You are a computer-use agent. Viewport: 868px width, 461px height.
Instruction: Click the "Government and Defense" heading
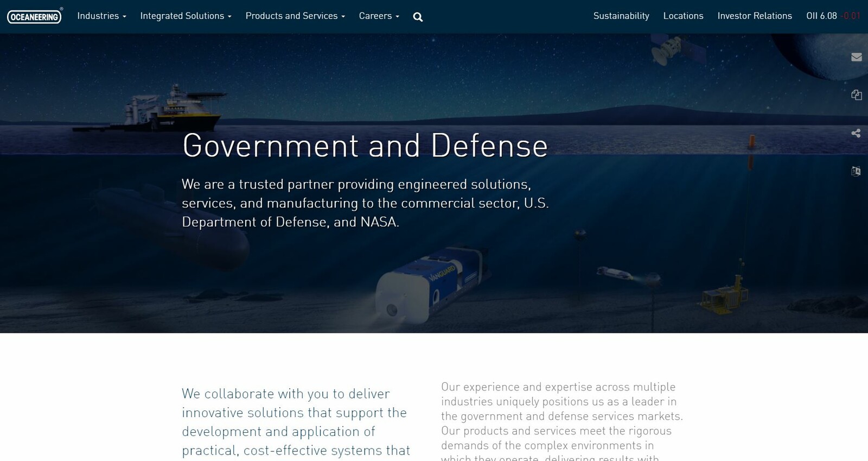click(x=365, y=146)
